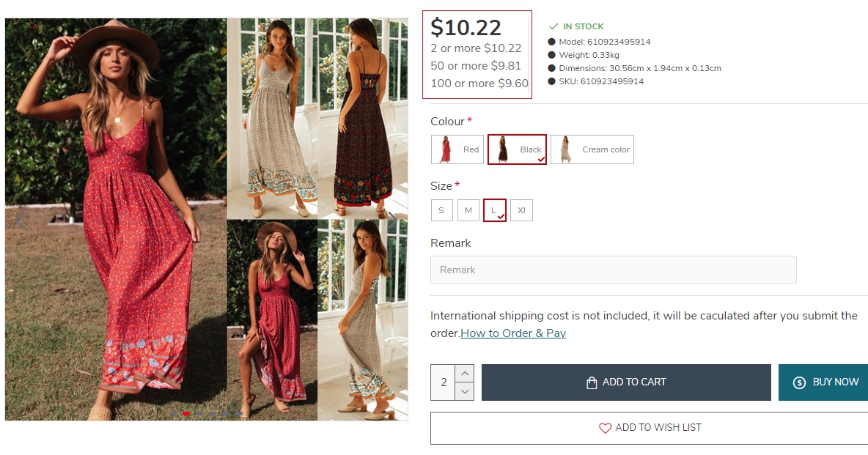Increase quantity with the up arrow

pyautogui.click(x=465, y=374)
